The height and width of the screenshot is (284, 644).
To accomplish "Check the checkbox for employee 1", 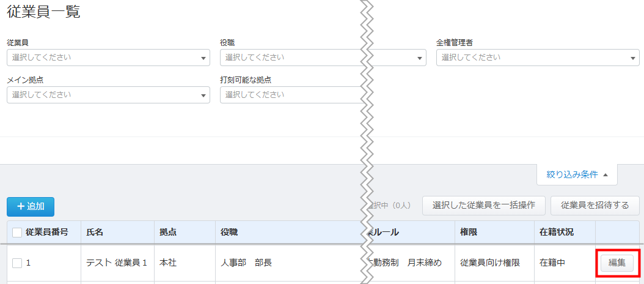I will (17, 263).
